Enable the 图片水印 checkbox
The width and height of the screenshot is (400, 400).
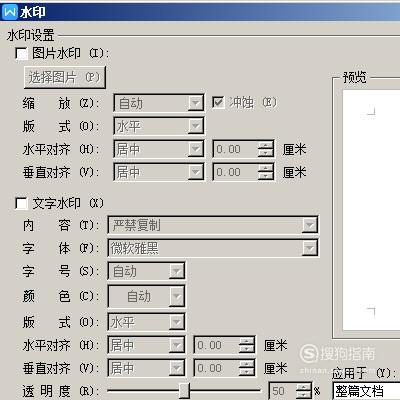click(21, 53)
